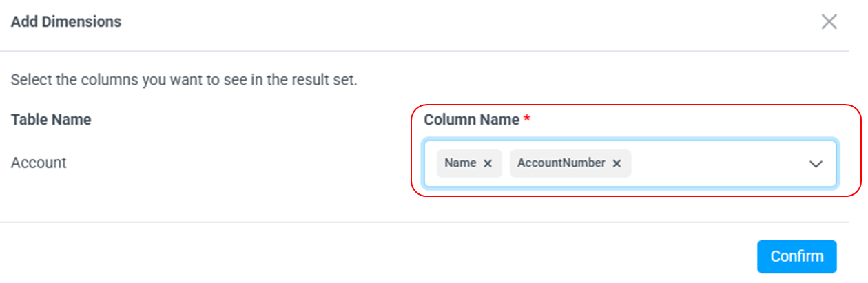Click the Column Name field label
Image resolution: width=868 pixels, height=283 pixels.
point(471,120)
